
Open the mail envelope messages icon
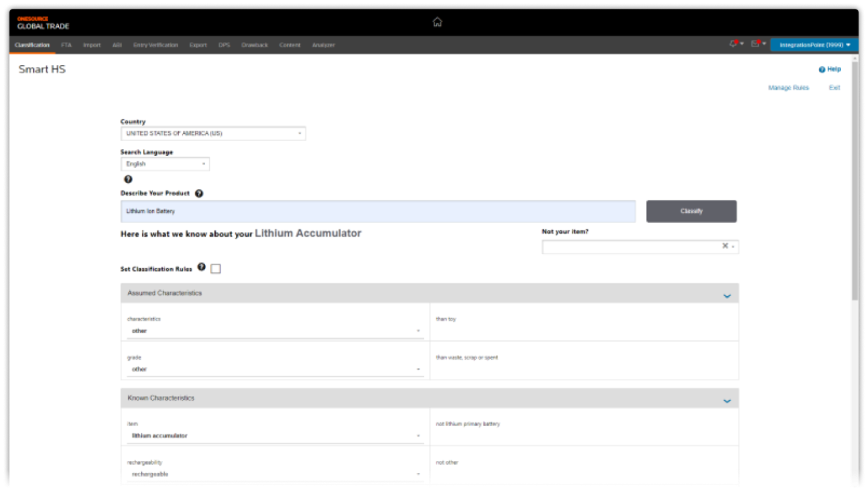pyautogui.click(x=755, y=44)
